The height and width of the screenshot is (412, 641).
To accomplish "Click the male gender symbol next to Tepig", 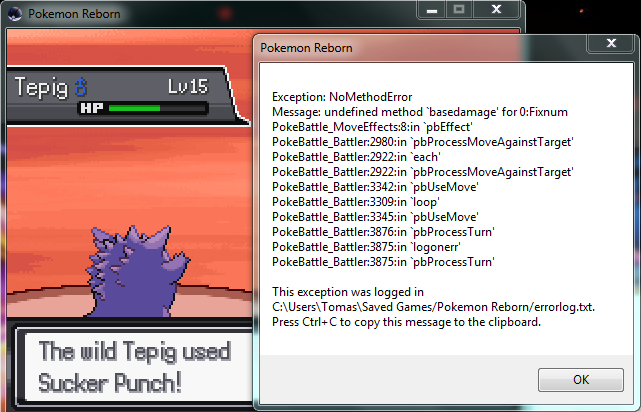I will [80, 87].
